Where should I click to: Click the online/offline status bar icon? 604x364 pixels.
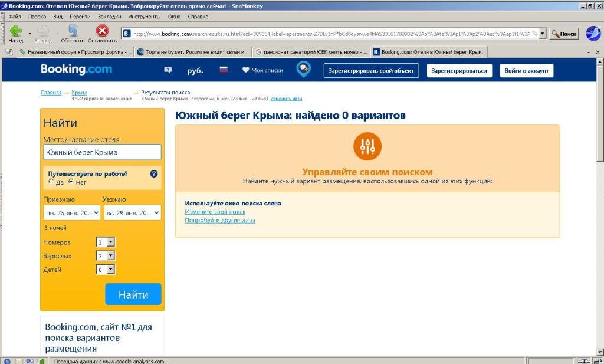584,361
